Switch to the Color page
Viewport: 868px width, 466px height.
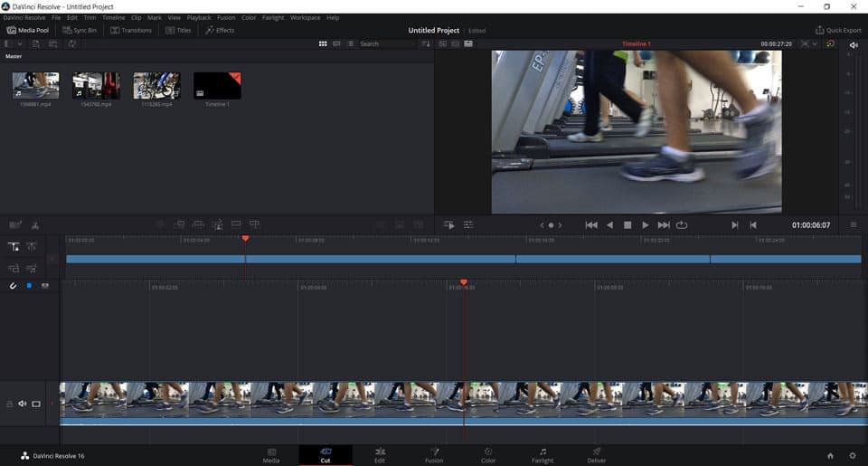pos(488,454)
